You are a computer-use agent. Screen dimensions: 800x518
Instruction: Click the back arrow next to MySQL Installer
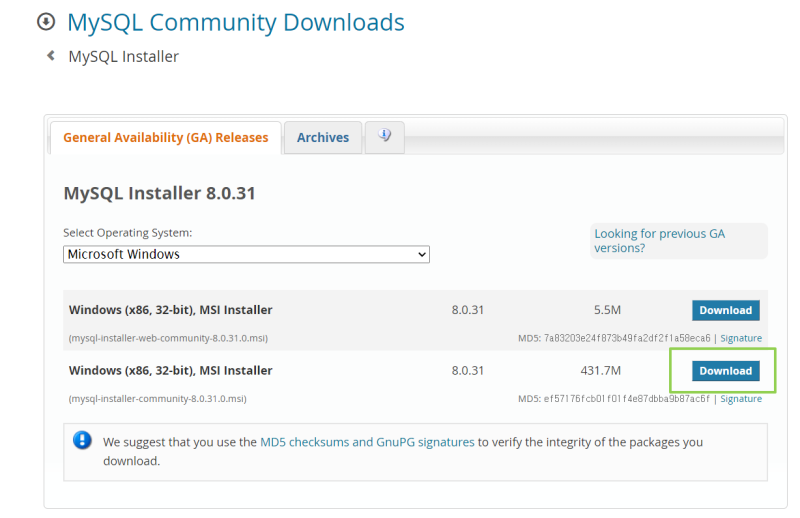(x=51, y=55)
